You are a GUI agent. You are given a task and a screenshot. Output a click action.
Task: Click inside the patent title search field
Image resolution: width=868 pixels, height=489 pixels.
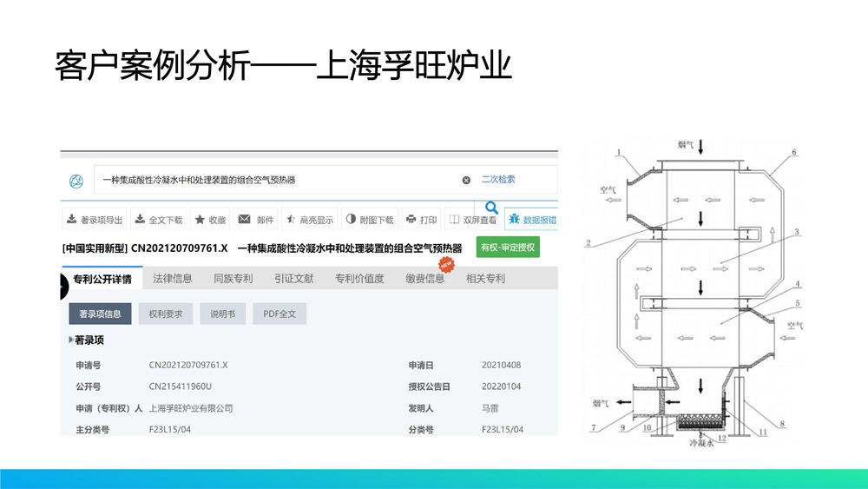tap(278, 180)
